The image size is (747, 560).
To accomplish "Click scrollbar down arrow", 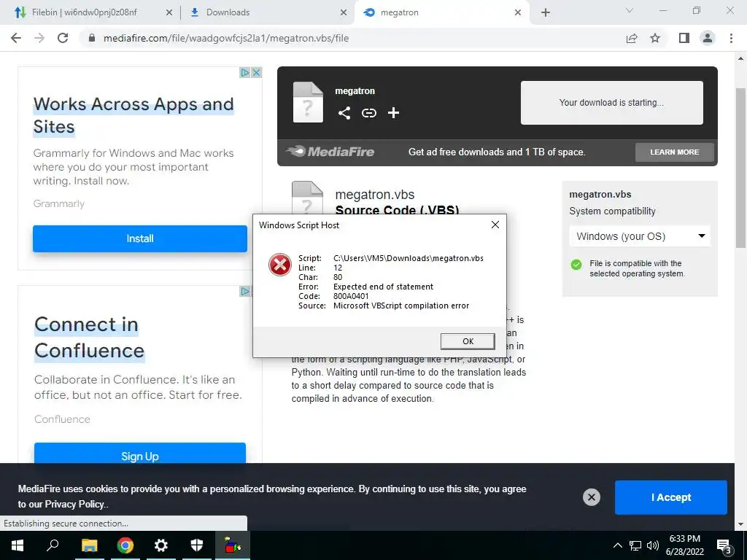I will pos(740,525).
